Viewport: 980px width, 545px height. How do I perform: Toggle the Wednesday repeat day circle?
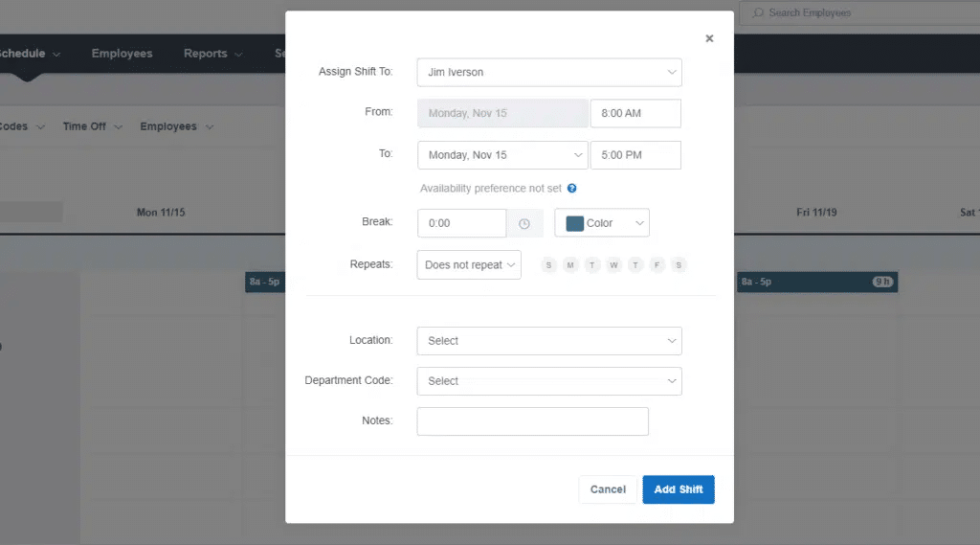613,265
